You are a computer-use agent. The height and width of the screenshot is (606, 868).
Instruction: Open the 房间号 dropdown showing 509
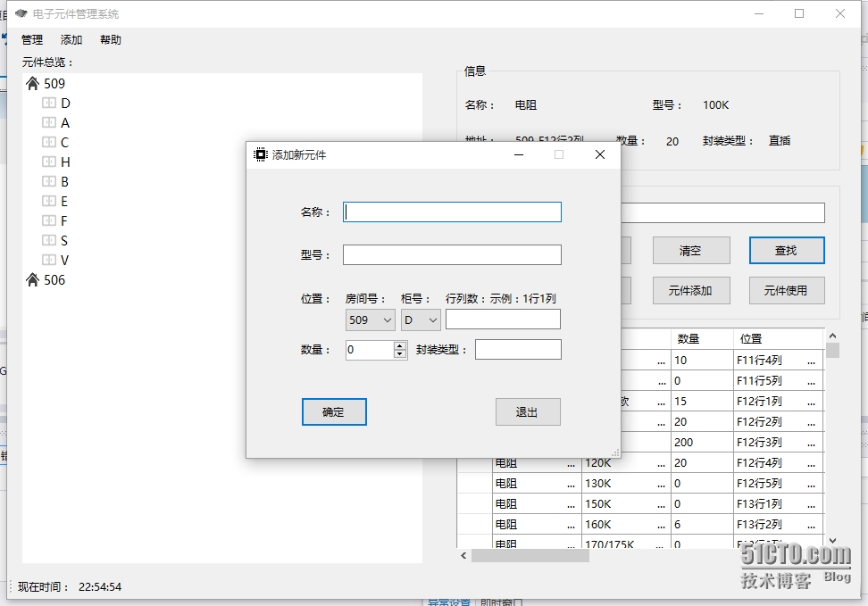(x=371, y=320)
